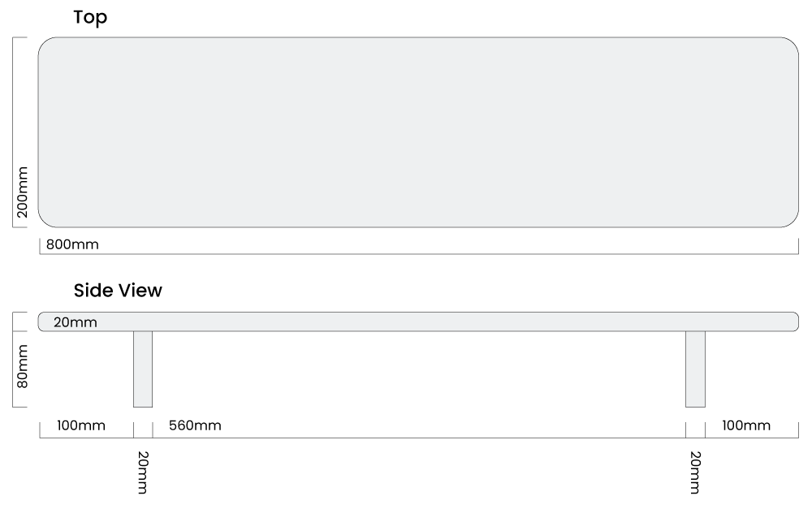Click the left leg's 20mm width label
This screenshot has height=522, width=812.
click(144, 472)
